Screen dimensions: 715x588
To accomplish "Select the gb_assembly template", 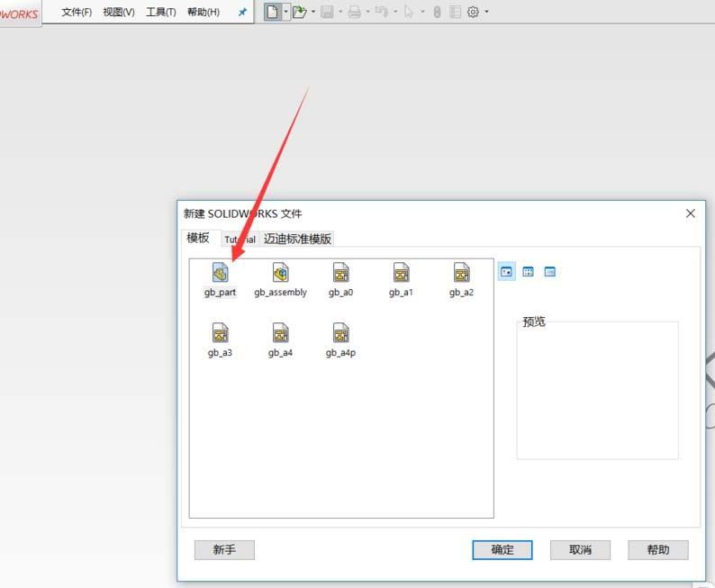I will [280, 280].
